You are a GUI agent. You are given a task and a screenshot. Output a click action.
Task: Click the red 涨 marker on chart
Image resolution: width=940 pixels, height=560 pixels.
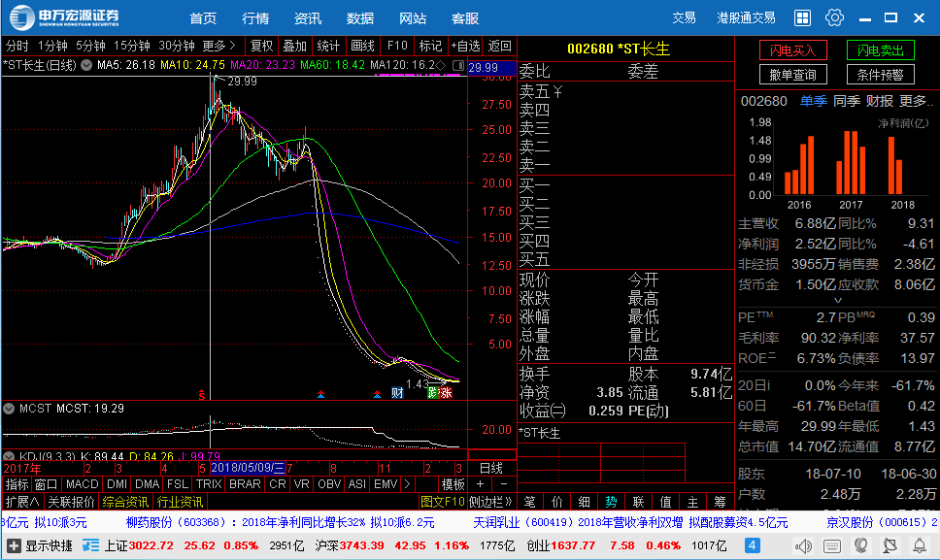click(x=446, y=393)
